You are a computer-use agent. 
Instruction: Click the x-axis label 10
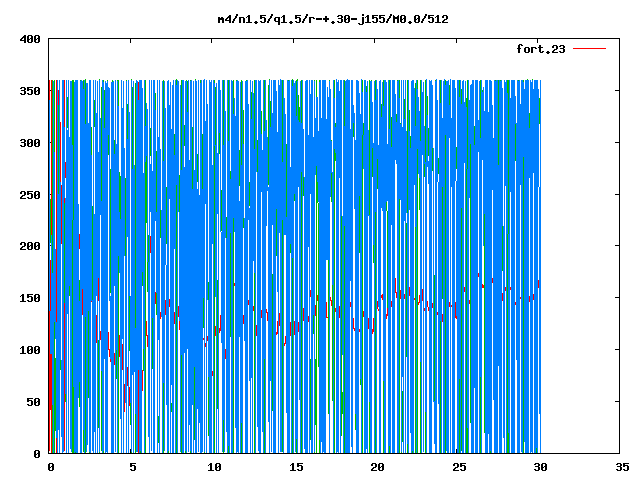tap(214, 467)
